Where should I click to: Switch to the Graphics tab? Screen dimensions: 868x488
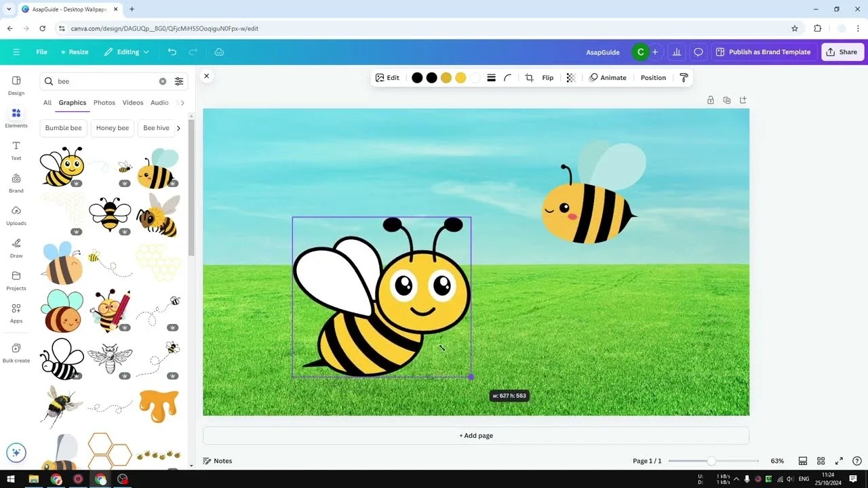click(72, 102)
